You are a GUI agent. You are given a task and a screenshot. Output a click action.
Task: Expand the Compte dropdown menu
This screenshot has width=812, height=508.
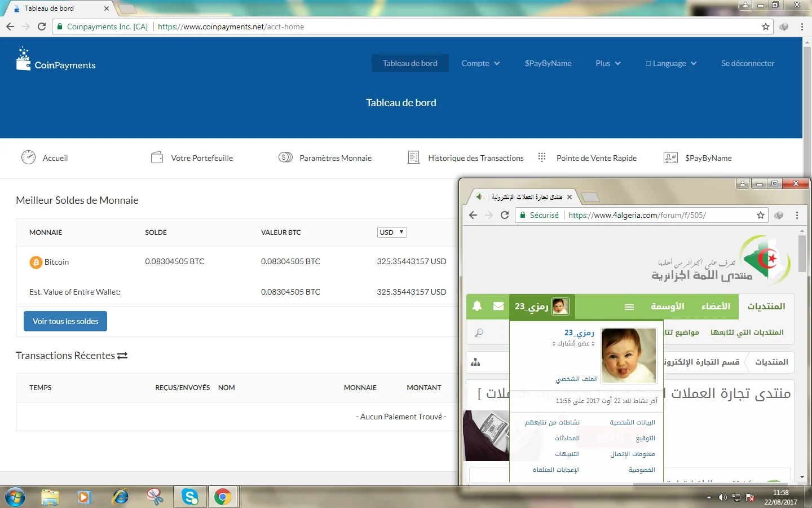(x=480, y=63)
